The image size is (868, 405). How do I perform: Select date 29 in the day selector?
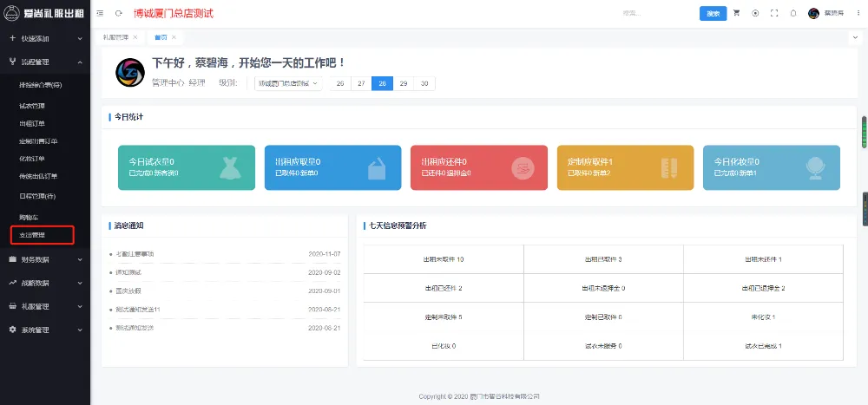coord(403,83)
